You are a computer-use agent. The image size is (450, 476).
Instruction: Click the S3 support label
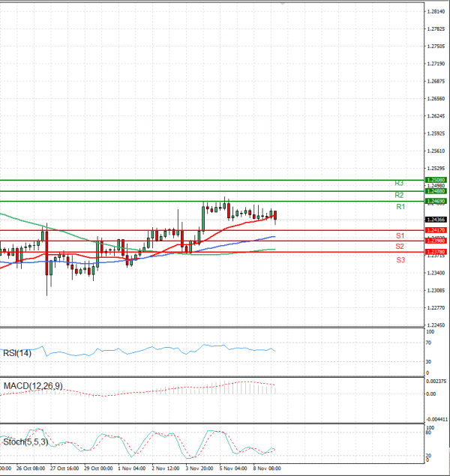pyautogui.click(x=400, y=259)
